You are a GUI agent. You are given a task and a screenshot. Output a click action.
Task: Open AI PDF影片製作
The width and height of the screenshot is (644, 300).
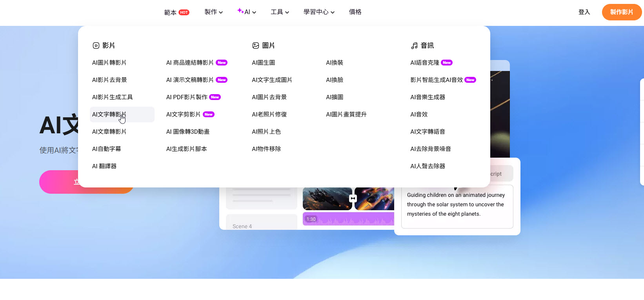coord(187,97)
